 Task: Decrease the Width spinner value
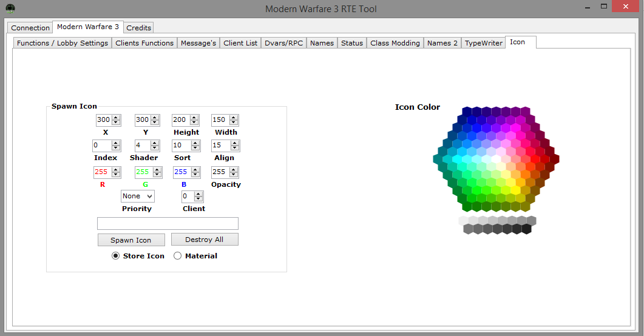click(234, 123)
